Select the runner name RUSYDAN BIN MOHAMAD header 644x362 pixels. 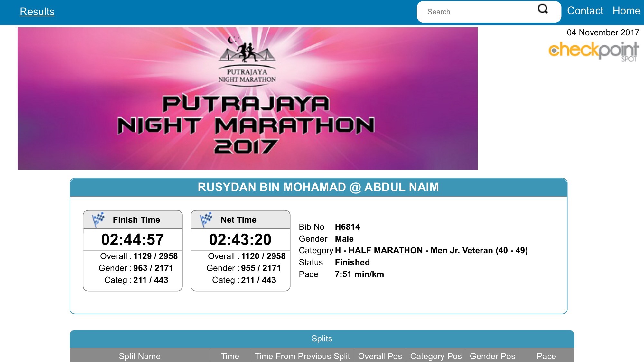click(x=318, y=187)
